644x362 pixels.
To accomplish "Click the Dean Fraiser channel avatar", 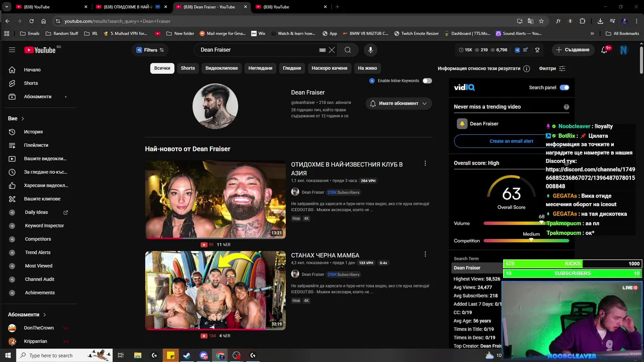I will point(215,107).
